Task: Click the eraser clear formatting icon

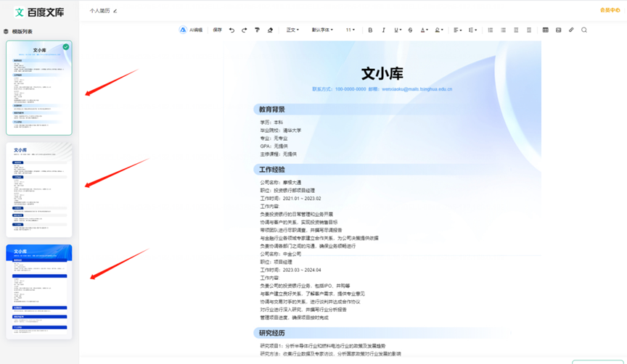Action: (x=270, y=30)
